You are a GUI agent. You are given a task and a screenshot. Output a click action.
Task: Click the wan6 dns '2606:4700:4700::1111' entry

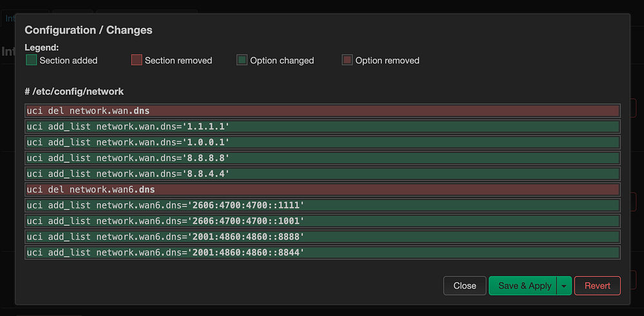click(322, 205)
